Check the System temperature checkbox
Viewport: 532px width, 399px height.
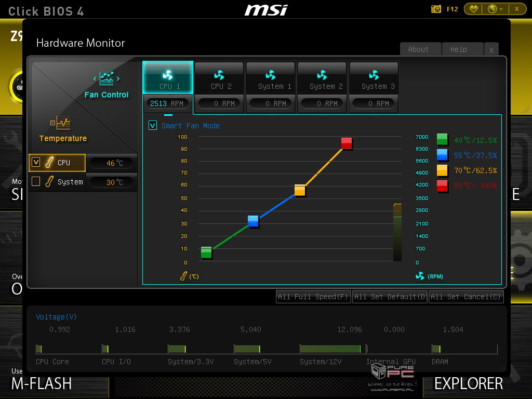click(x=36, y=181)
